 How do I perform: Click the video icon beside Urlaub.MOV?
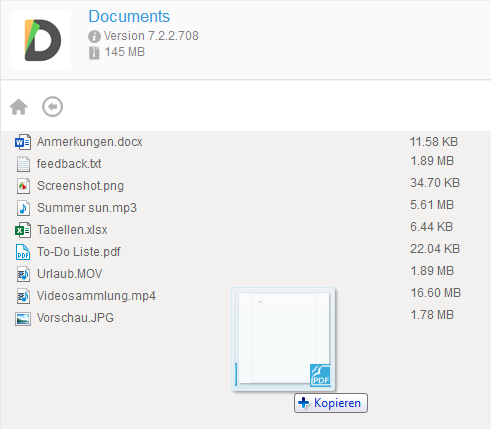23,274
